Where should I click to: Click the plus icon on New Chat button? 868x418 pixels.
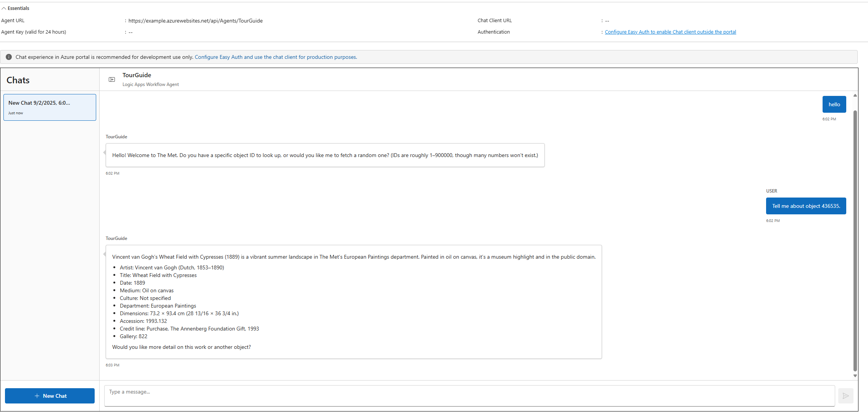click(37, 396)
